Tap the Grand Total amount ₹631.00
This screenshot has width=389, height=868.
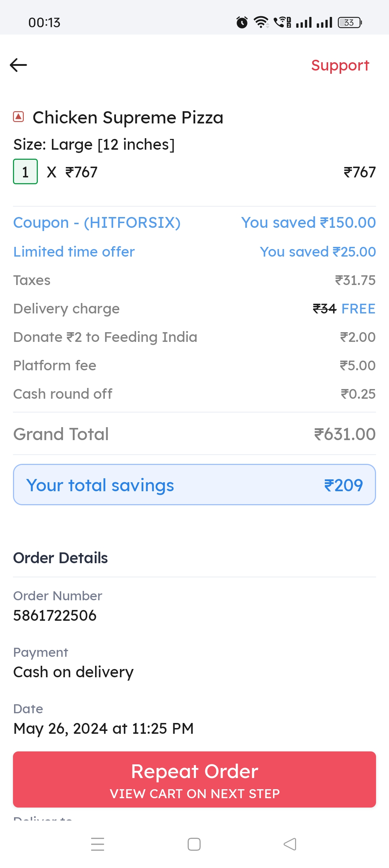[x=345, y=434]
